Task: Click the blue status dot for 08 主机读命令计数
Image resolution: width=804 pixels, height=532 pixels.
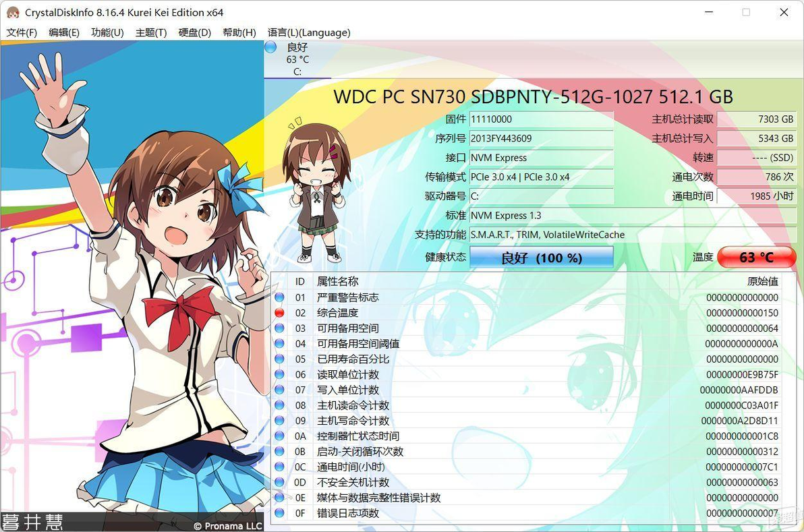Action: 279,405
